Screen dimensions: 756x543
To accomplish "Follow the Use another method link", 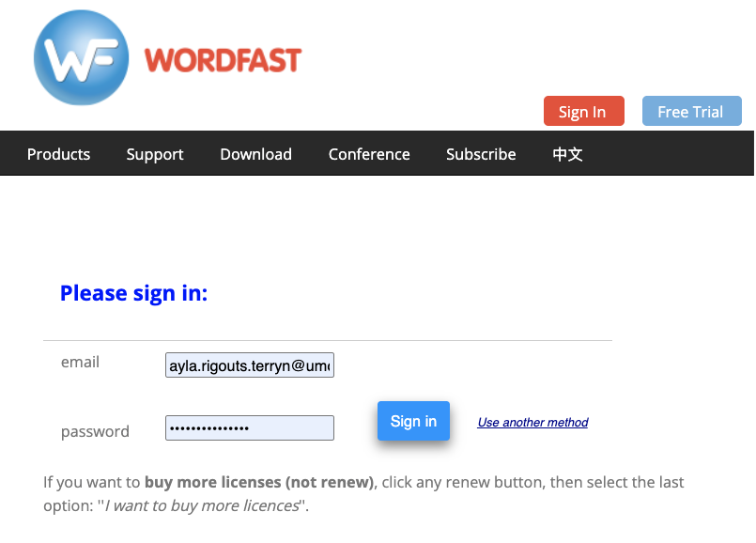I will click(x=532, y=423).
